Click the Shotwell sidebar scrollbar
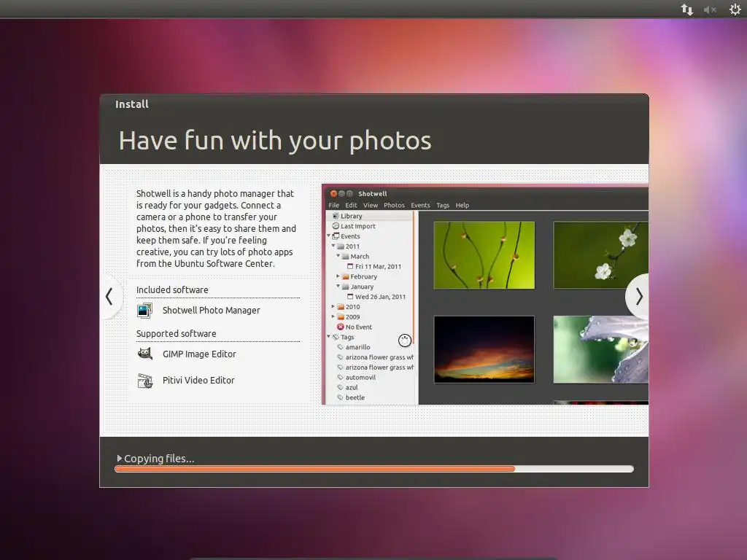Image resolution: width=747 pixels, height=560 pixels. [x=414, y=278]
